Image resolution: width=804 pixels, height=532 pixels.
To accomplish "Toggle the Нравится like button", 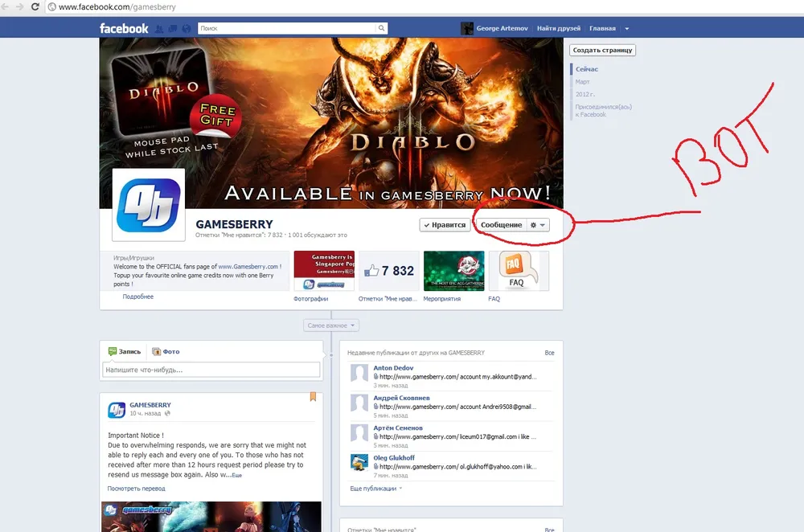I will [x=445, y=225].
